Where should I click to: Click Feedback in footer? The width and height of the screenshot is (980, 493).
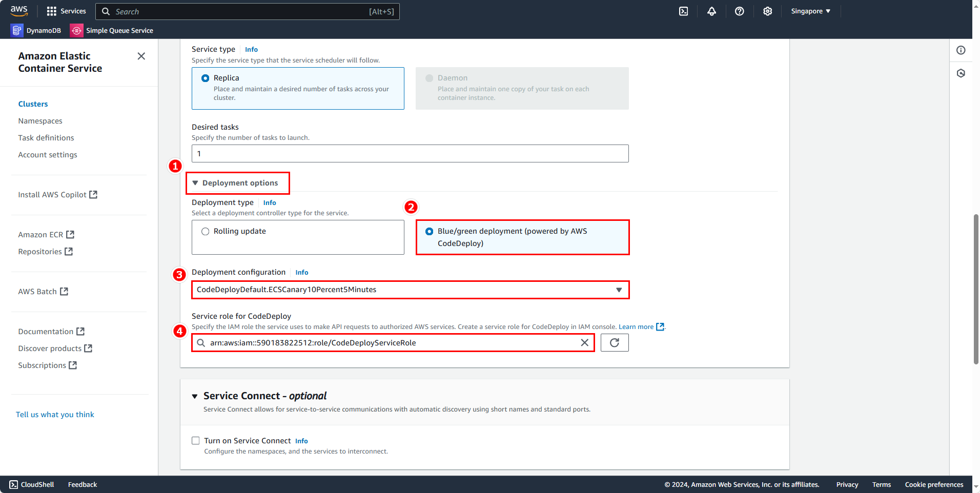click(83, 485)
